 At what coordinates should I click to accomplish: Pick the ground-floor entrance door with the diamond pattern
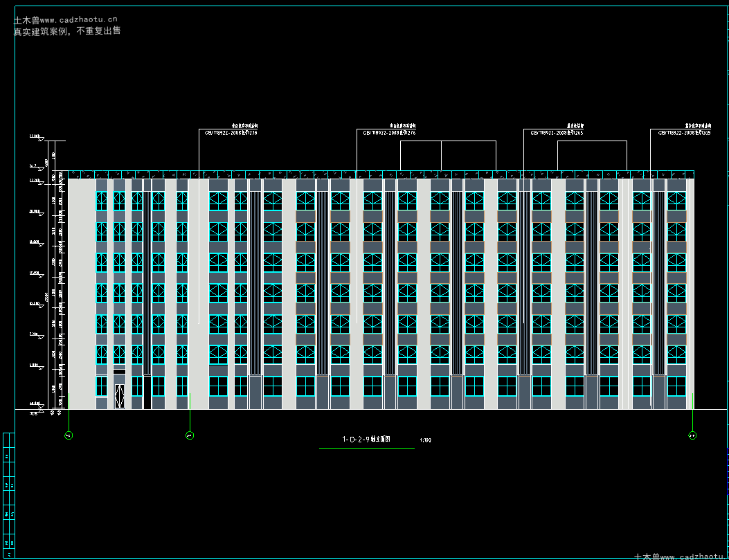(x=120, y=397)
